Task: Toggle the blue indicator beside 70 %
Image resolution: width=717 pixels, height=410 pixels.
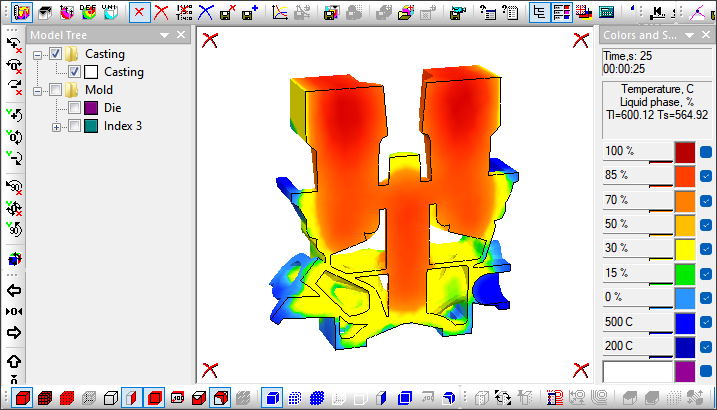Action: (706, 200)
